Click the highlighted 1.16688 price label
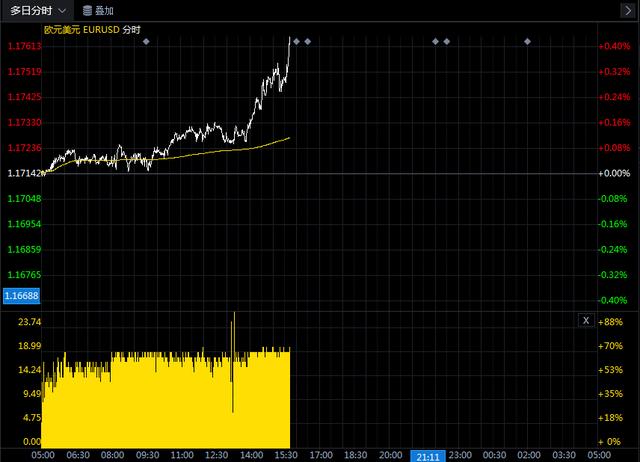The image size is (640, 462). [22, 296]
